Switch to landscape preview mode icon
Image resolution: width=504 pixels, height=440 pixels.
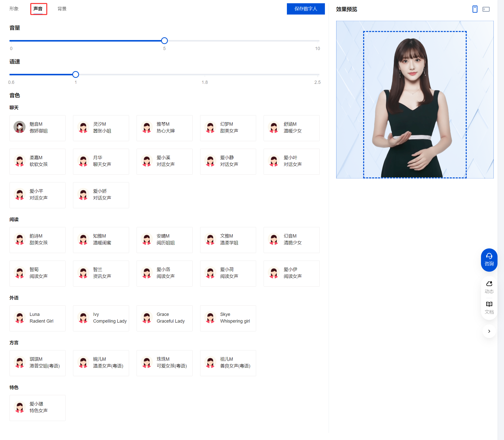coord(486,9)
